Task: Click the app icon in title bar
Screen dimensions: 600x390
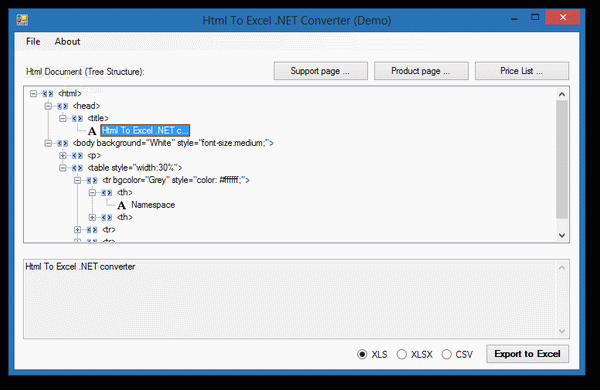Action: click(22, 20)
